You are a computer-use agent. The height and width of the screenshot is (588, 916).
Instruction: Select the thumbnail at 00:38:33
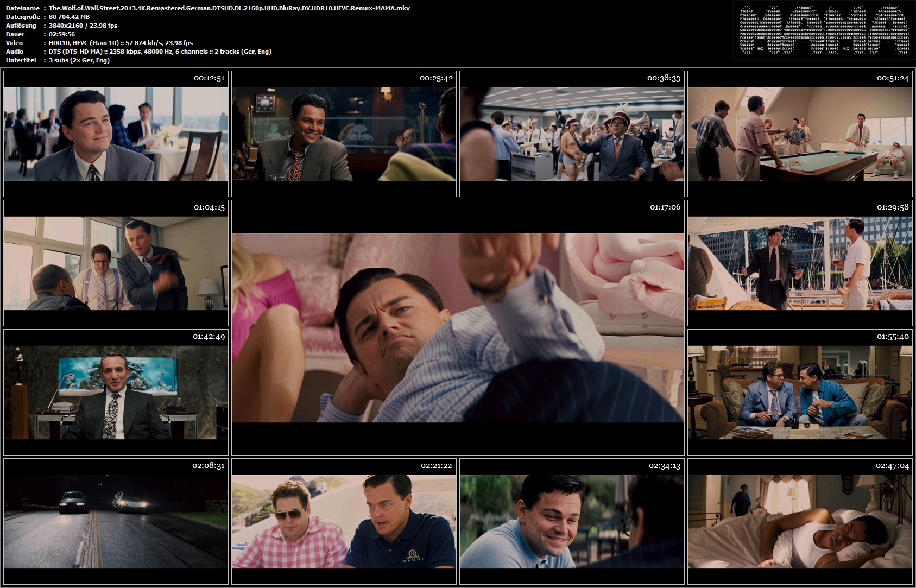coord(572,134)
